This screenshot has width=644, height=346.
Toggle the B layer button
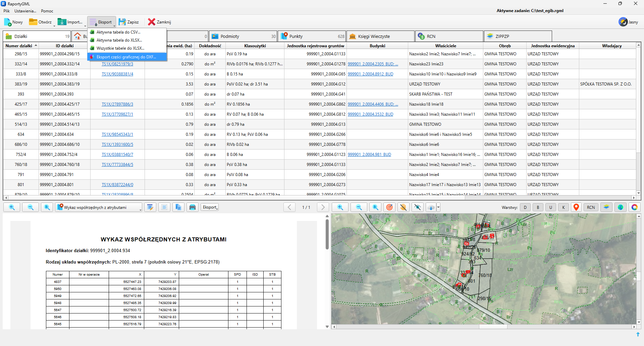coord(538,207)
